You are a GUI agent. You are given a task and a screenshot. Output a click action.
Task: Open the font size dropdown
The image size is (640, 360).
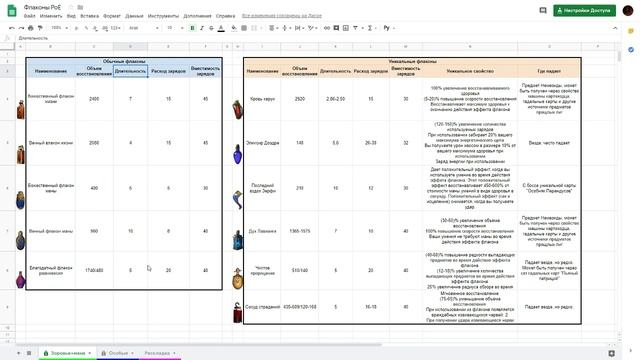click(175, 28)
